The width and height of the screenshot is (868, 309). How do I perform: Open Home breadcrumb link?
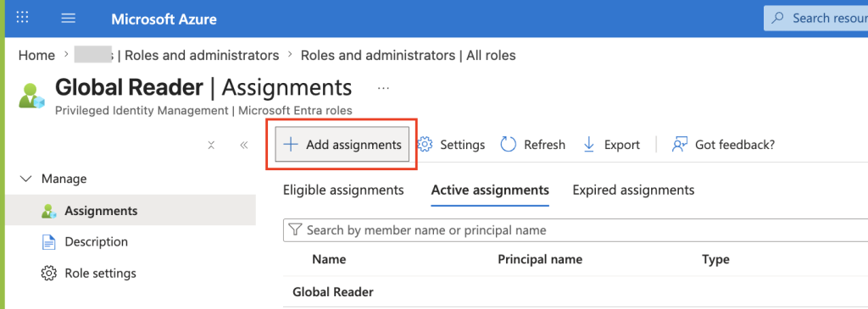[x=36, y=55]
